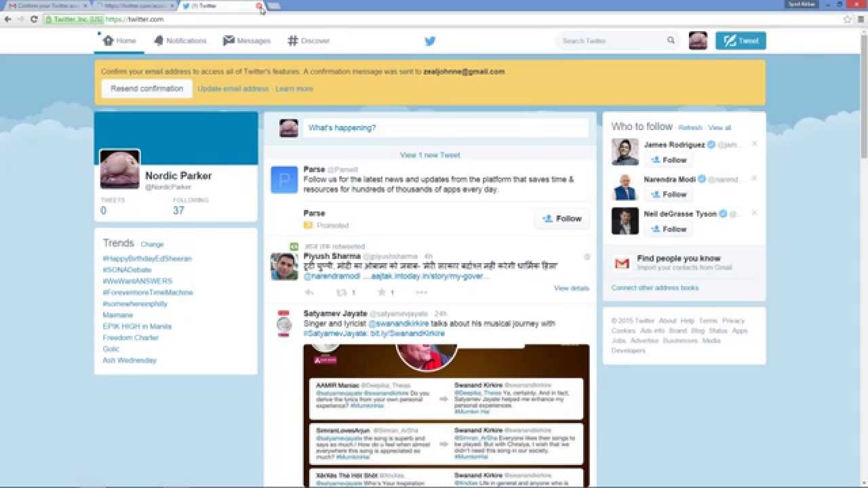Dismiss Neil deGrasse Tyson suggestion
The image size is (868, 488).
[754, 213]
